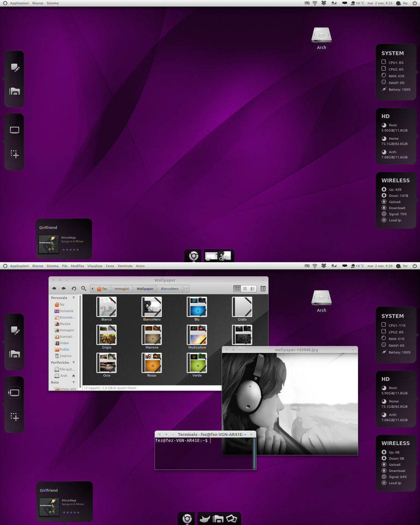
Task: Switch to compact view in the toolbar
Action: tap(252, 288)
